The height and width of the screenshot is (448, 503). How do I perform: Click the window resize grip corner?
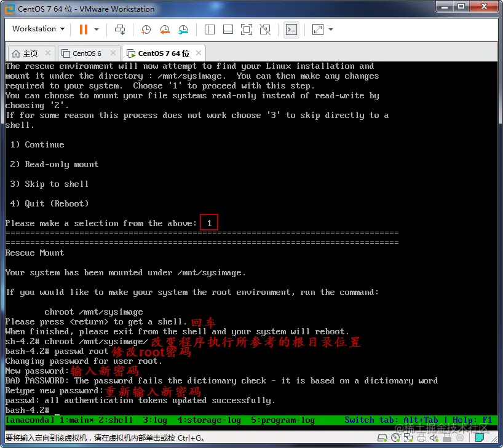pos(494,439)
